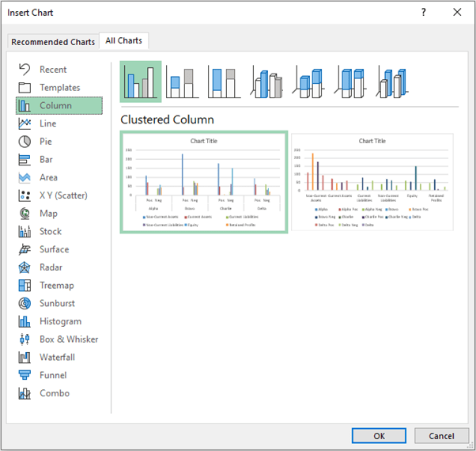Select the Sunburst text label
This screenshot has width=476, height=451.
tap(57, 303)
